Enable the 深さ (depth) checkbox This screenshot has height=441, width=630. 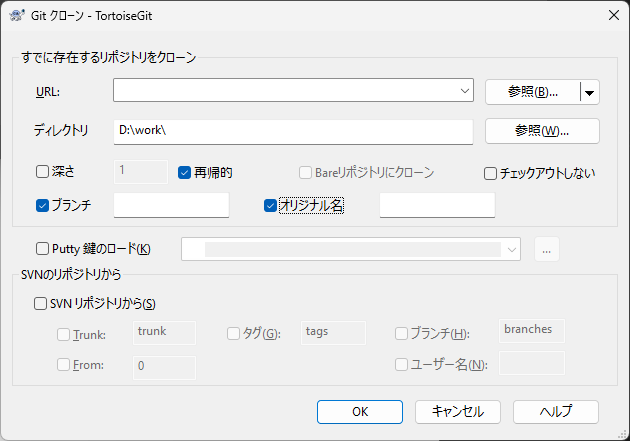(x=43, y=172)
